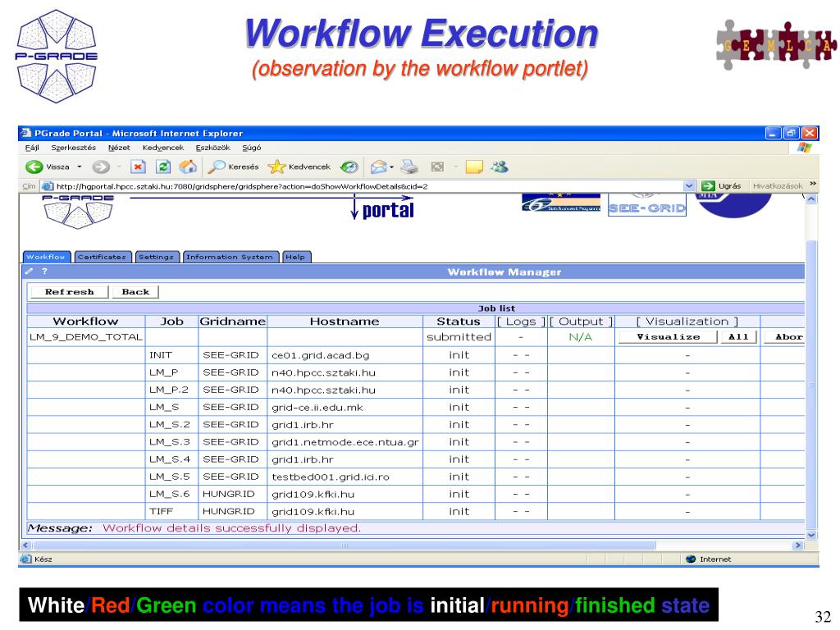Select the LM_S.6 job name
Screen dimensions: 840x630
169,494
